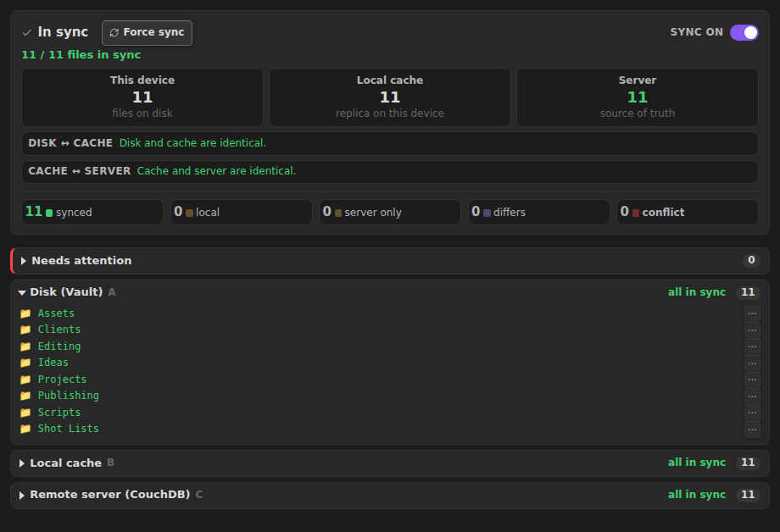Select the Scripts folder name
Viewport: 780px width, 532px height.
pyautogui.click(x=59, y=413)
